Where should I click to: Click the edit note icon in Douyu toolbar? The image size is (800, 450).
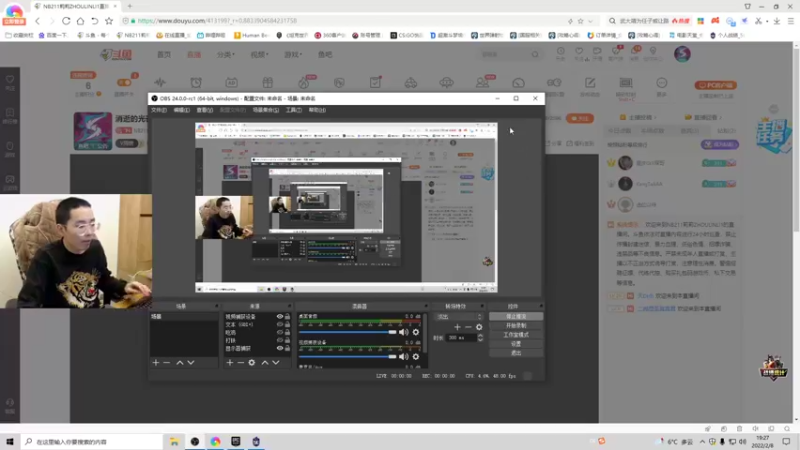590,83
